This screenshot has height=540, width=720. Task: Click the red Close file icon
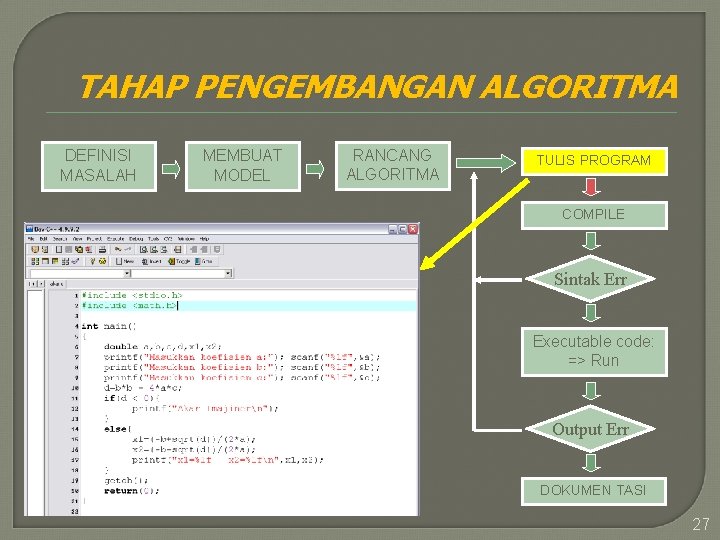pyautogui.click(x=89, y=249)
